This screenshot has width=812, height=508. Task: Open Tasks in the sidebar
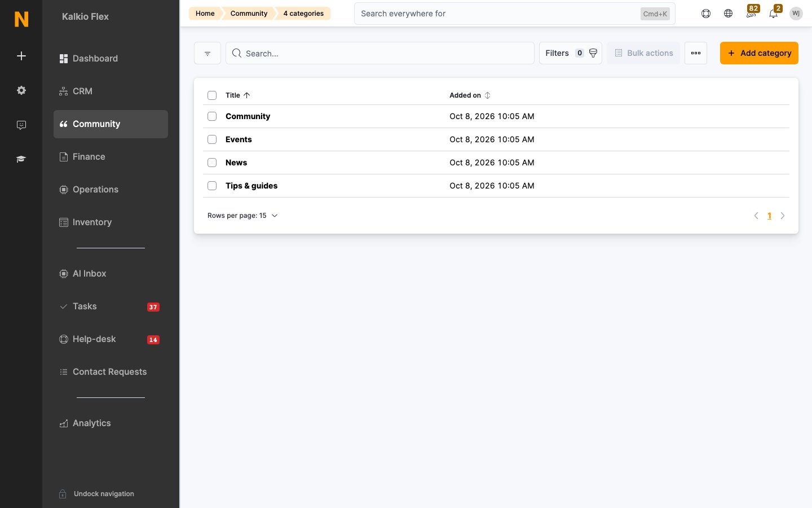[x=111, y=306]
